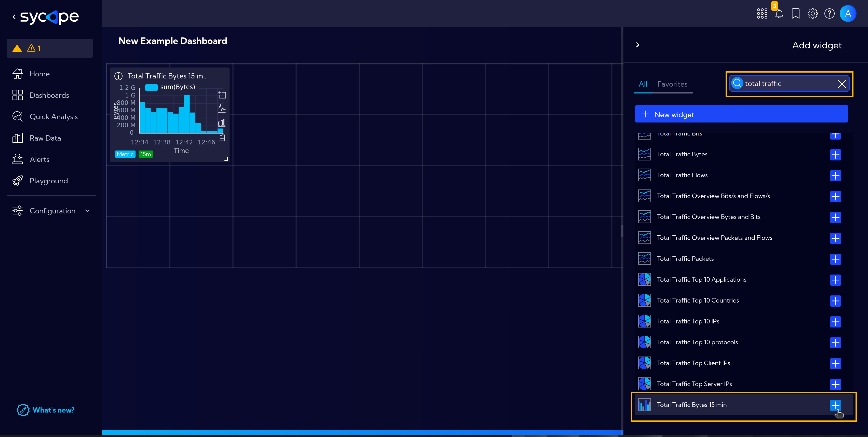Go to Home in sidebar
This screenshot has height=437, width=868.
click(39, 74)
